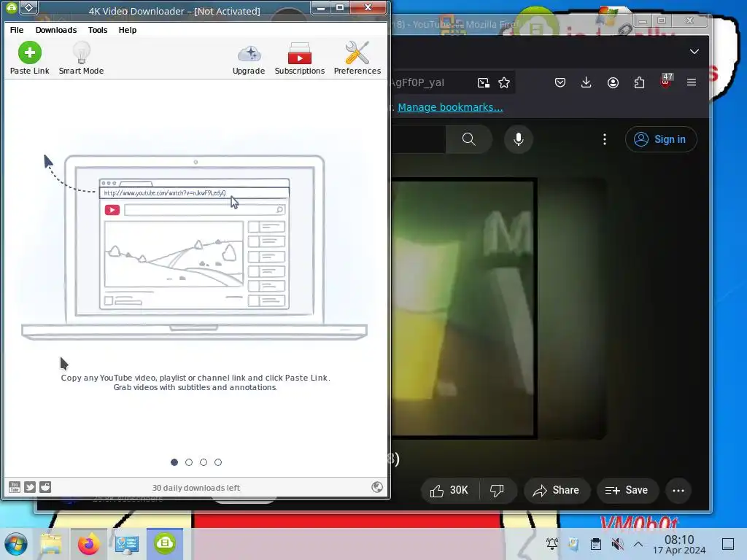This screenshot has width=747, height=560.
Task: Click the YouTube Sign in button
Action: tap(661, 139)
